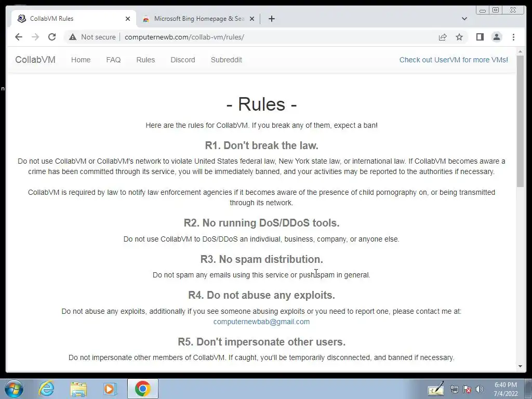Viewport: 532px width, 399px height.
Task: Click the 'Do not use CollabVM to DoS/DDoS' sentence
Action: 262,239
